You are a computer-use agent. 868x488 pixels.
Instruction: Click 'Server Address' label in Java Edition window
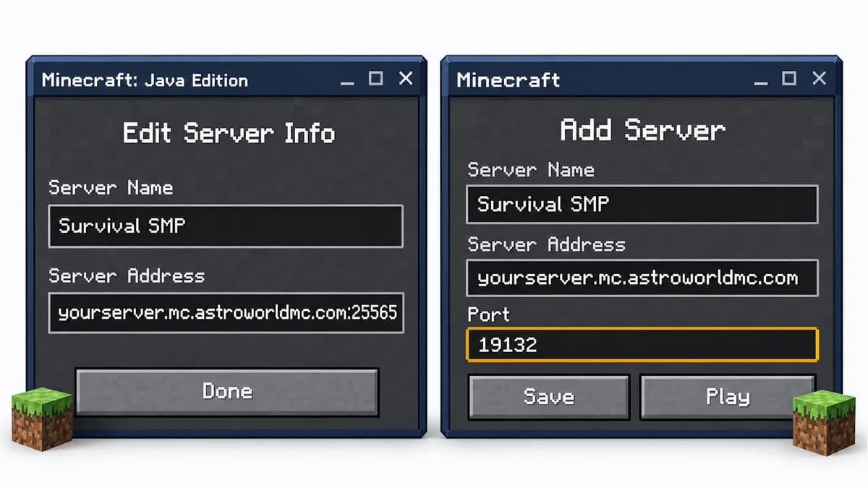pyautogui.click(x=127, y=275)
